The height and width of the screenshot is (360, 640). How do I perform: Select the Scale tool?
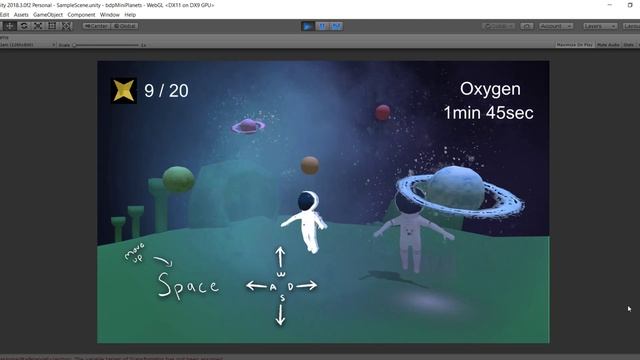click(x=38, y=26)
